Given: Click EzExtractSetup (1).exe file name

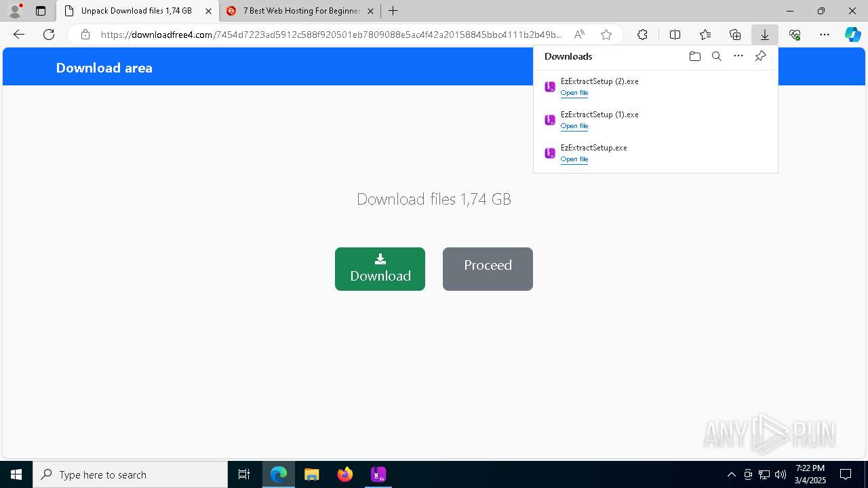Looking at the screenshot, I should 599,115.
